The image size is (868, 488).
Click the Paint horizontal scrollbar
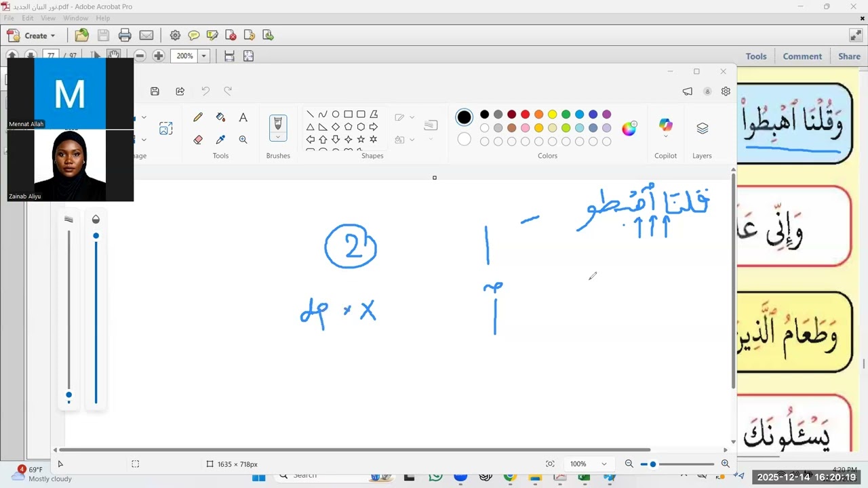[355, 449]
